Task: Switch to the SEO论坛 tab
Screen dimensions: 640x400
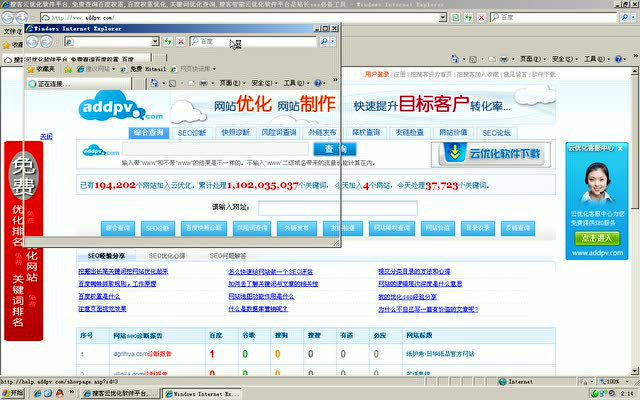Action: pyautogui.click(x=496, y=133)
